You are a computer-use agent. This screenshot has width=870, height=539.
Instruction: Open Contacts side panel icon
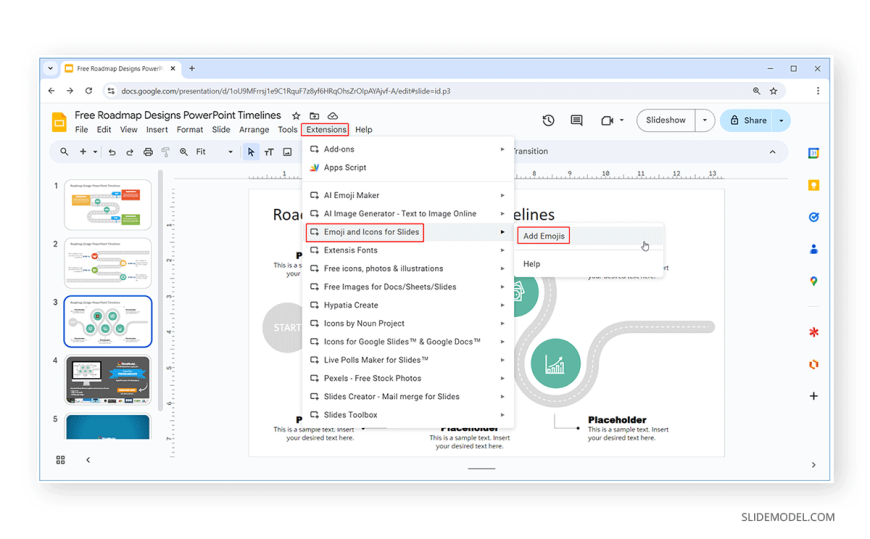813,249
